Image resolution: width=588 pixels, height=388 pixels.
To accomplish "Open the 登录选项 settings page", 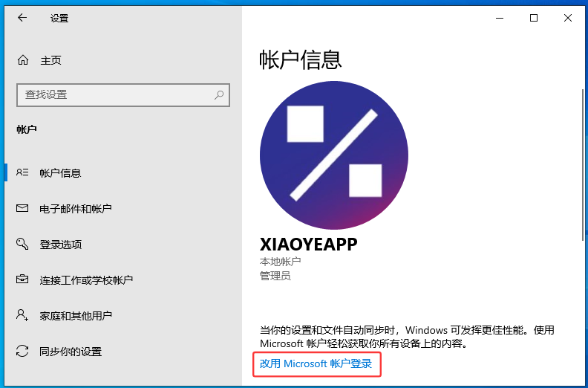I will tap(61, 245).
